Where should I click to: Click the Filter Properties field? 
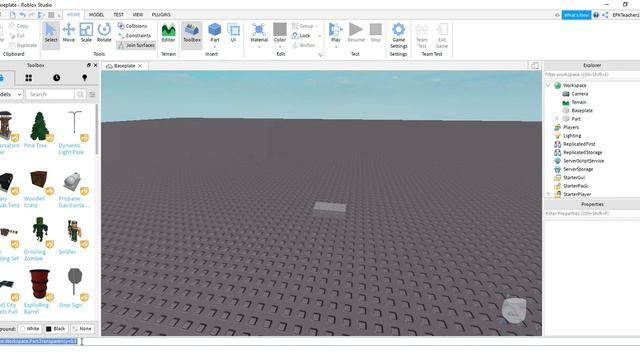click(592, 213)
